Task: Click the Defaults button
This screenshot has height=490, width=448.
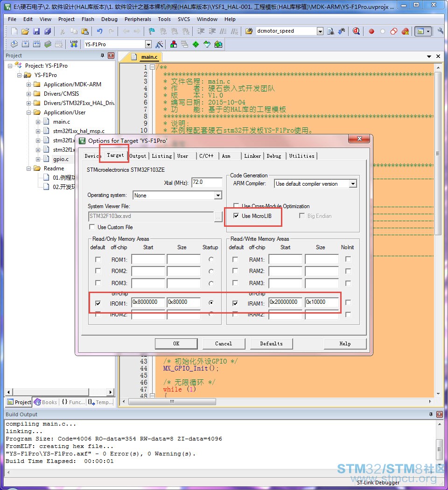Action: point(271,343)
